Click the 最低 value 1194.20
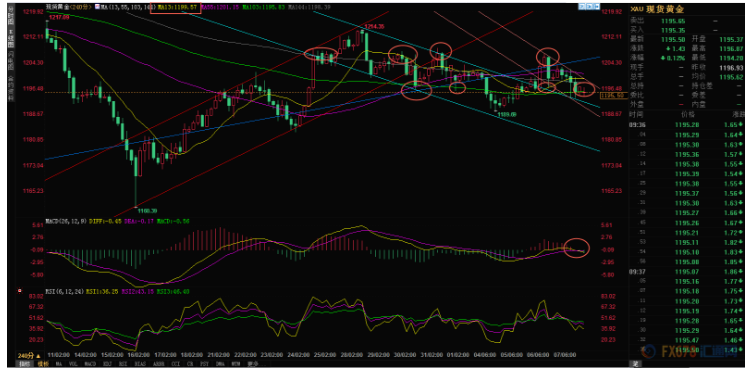748x375 pixels. (x=731, y=58)
